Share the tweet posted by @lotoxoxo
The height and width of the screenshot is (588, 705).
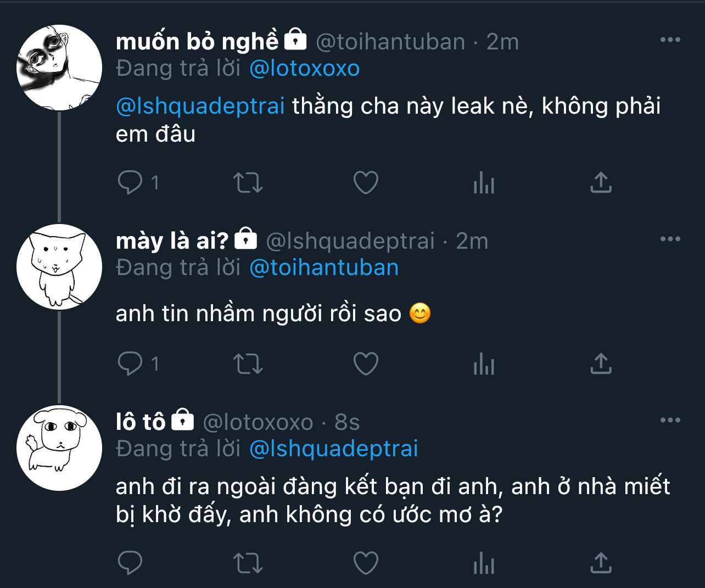click(601, 563)
